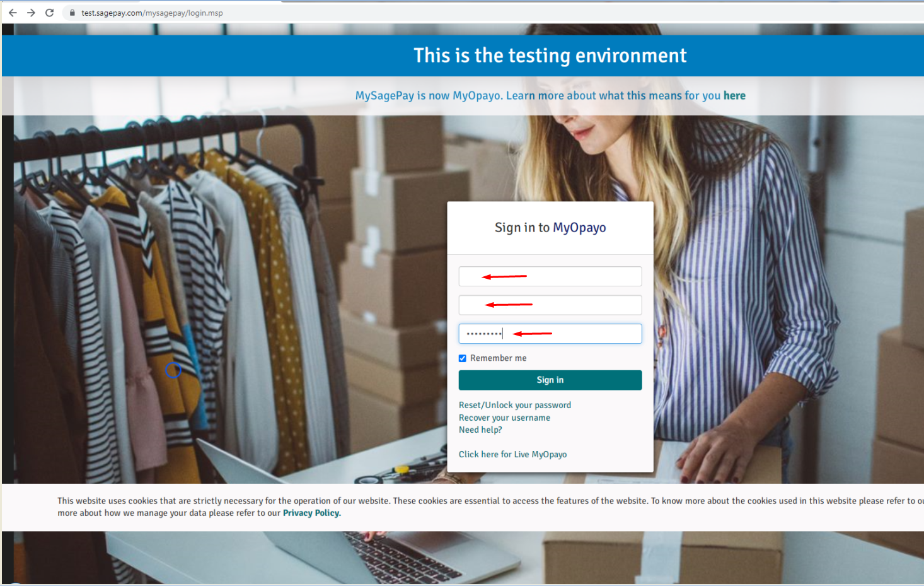Open the Need help? link

[480, 430]
